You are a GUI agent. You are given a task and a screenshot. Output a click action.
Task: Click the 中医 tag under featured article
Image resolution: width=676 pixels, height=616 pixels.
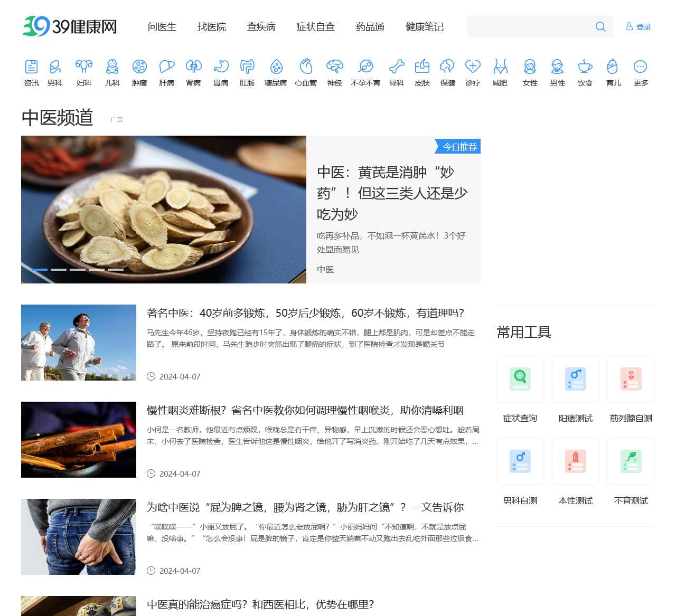tap(325, 269)
